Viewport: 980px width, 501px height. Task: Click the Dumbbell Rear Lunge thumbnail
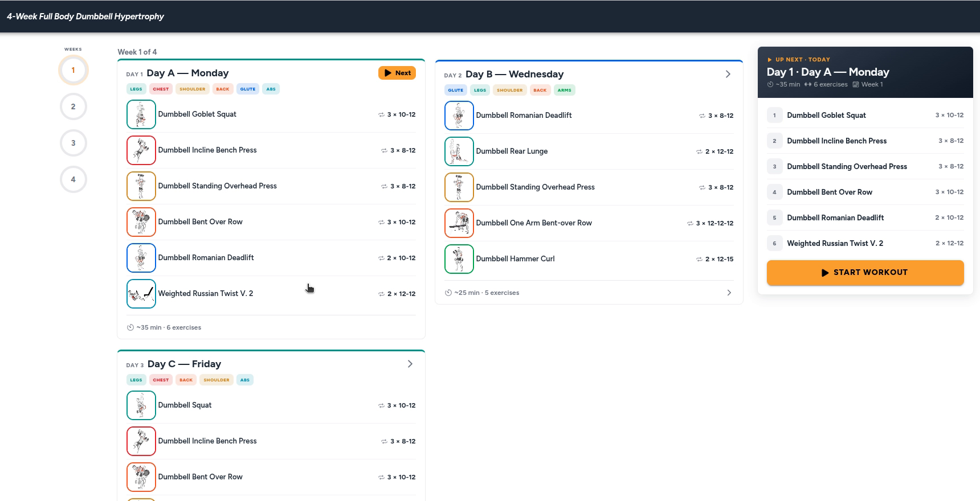click(459, 151)
